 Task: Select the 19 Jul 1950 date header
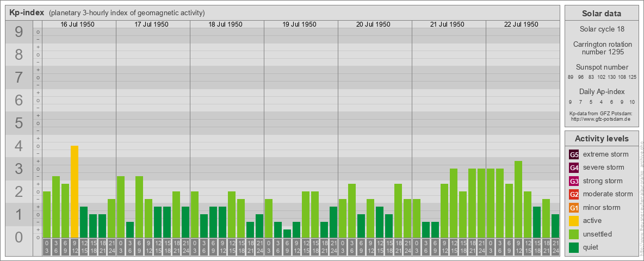[x=299, y=24]
